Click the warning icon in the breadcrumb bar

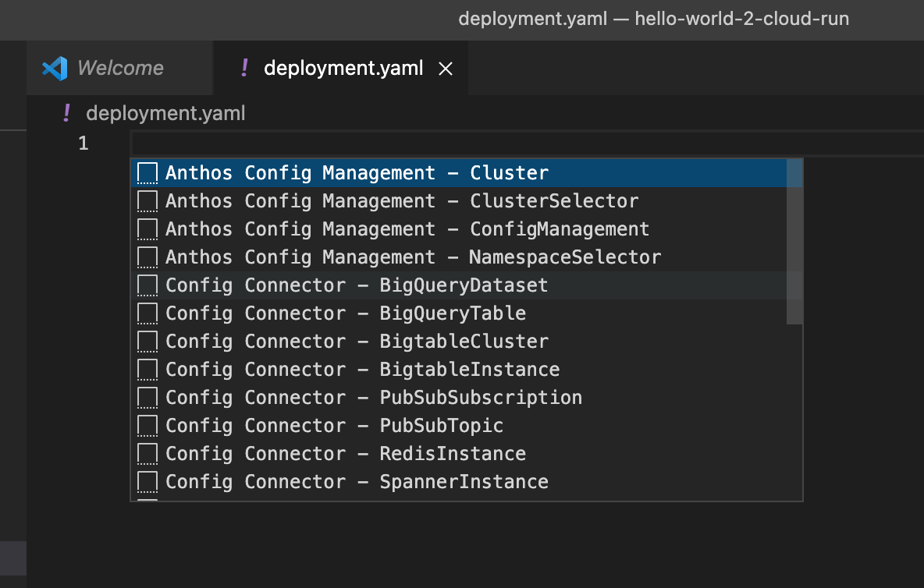click(66, 113)
